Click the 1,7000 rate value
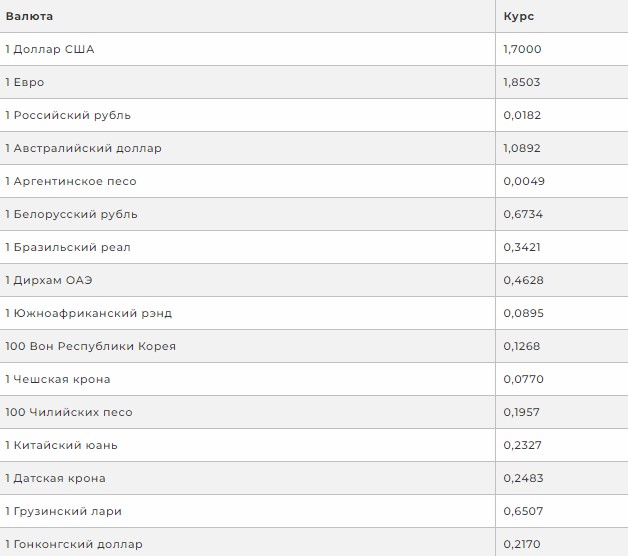The width and height of the screenshot is (628, 556). (523, 49)
